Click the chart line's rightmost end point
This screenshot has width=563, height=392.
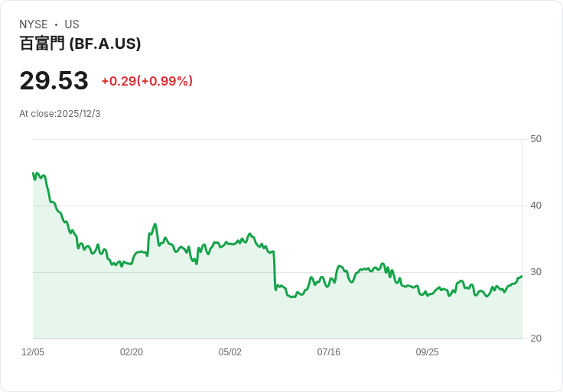click(x=521, y=277)
